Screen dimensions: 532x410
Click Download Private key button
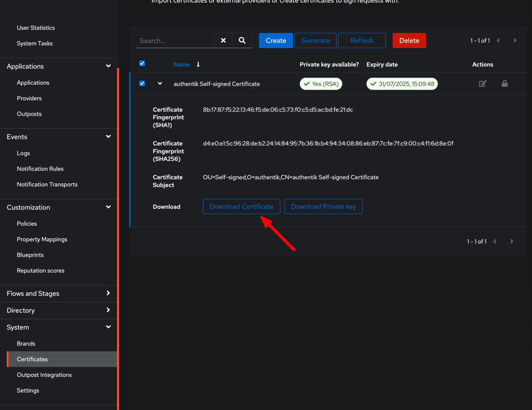pyautogui.click(x=324, y=207)
